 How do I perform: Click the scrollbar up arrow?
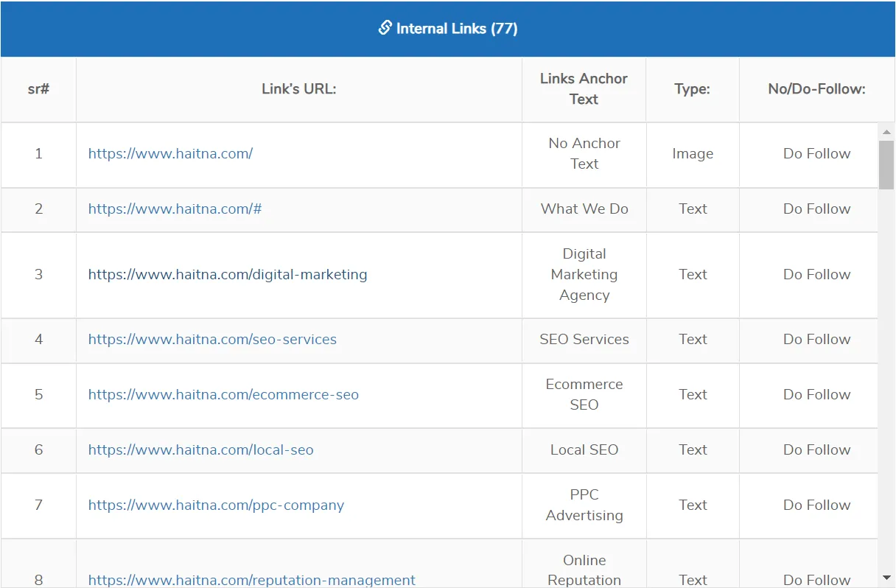point(886,132)
